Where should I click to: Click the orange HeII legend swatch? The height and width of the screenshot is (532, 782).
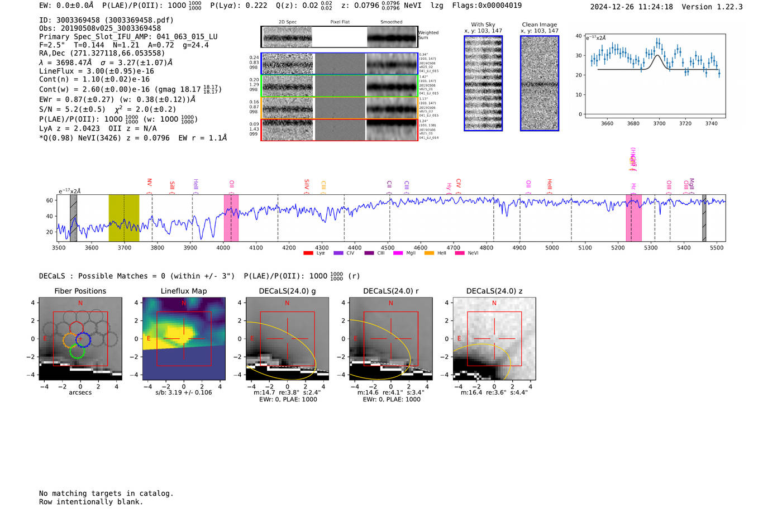coord(429,253)
